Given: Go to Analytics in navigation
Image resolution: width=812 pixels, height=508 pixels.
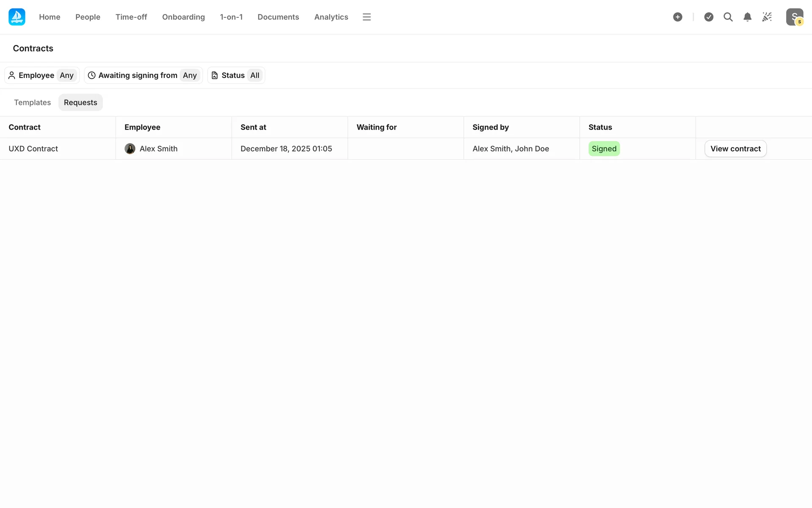Looking at the screenshot, I should point(331,17).
